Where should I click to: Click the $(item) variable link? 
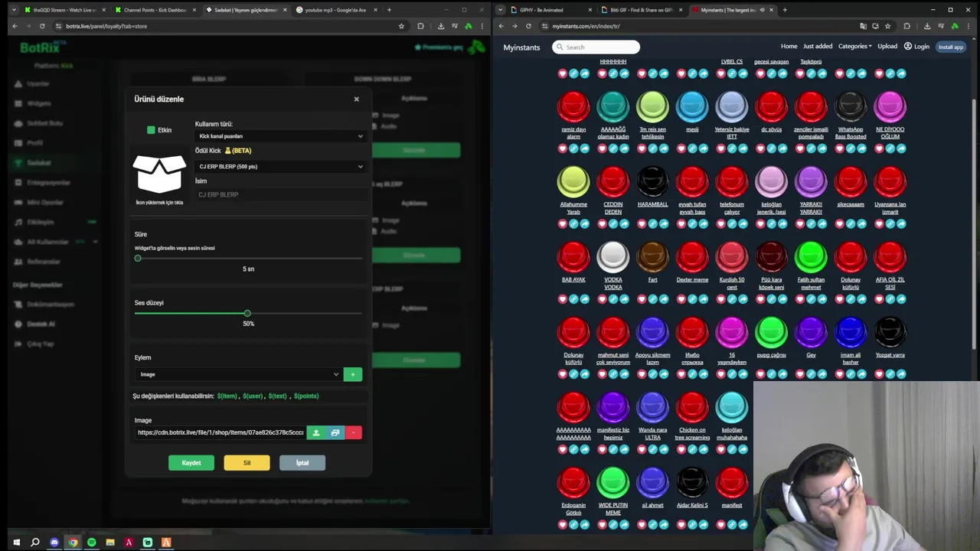tap(227, 396)
